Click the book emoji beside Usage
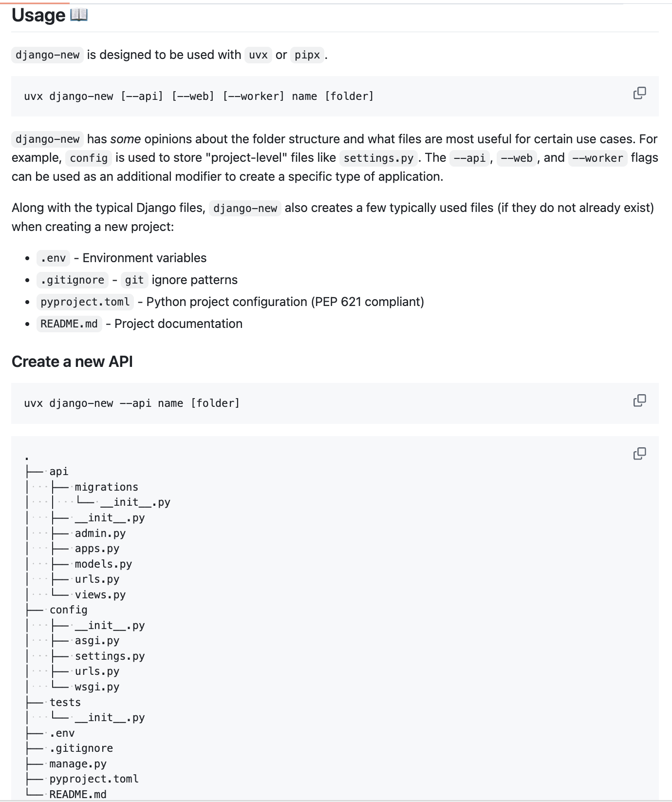The width and height of the screenshot is (672, 802). (x=79, y=15)
